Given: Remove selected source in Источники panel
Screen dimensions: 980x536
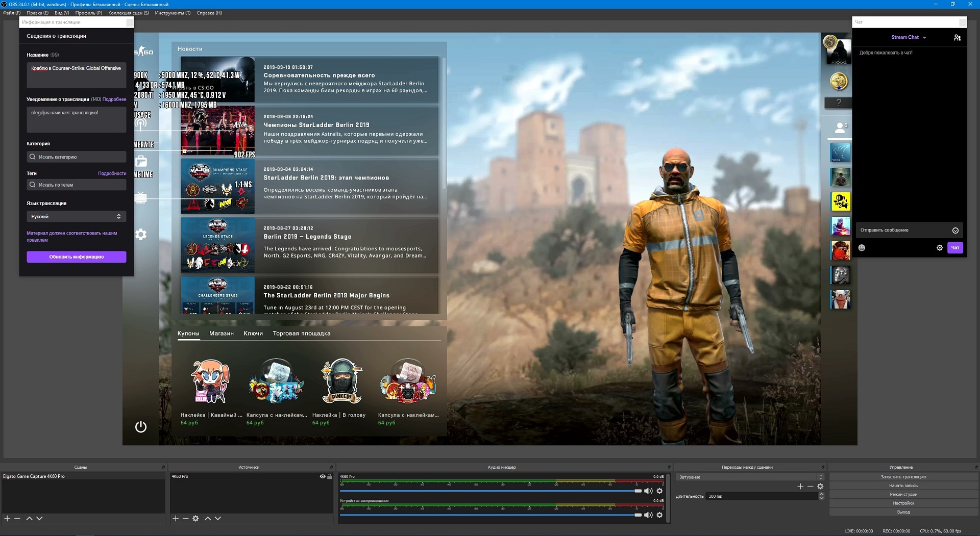Looking at the screenshot, I should (x=186, y=518).
